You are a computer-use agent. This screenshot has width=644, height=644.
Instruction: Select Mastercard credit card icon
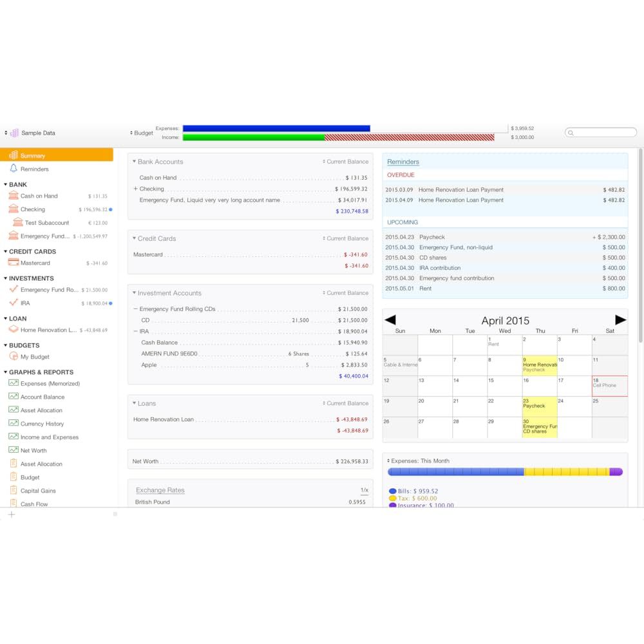(x=14, y=263)
